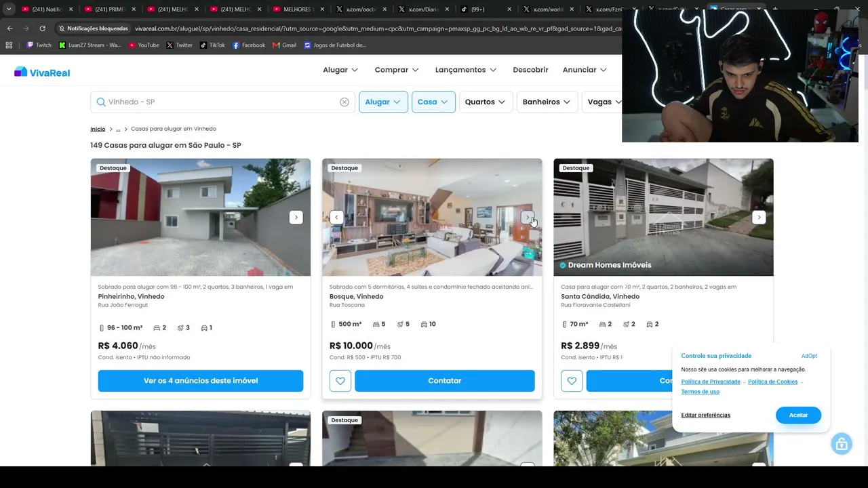
Task: Click the Pinheirinho, Vinhedo listing title
Action: (x=131, y=296)
